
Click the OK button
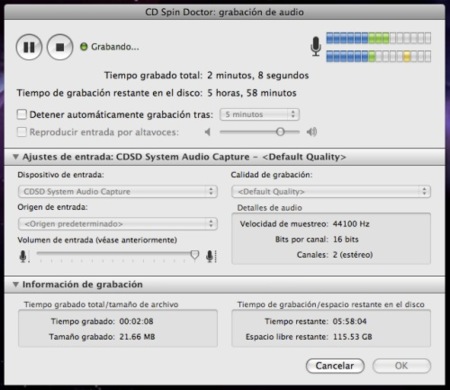pos(402,366)
